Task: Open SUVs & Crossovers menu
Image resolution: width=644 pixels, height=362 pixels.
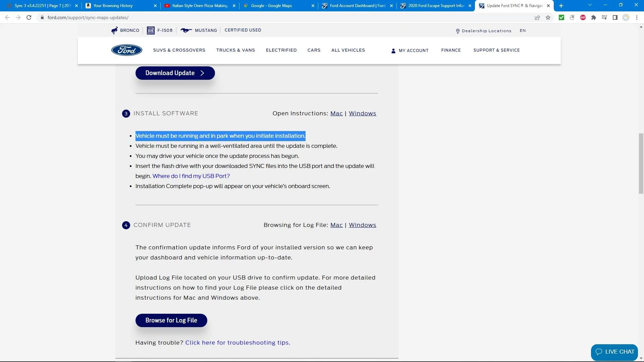Action: pyautogui.click(x=179, y=50)
